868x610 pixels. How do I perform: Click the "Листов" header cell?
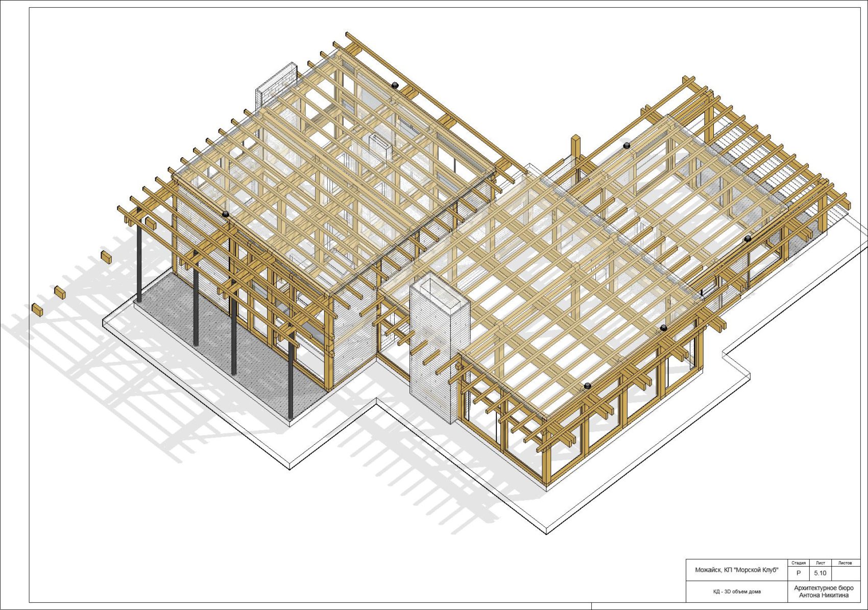tap(845, 563)
